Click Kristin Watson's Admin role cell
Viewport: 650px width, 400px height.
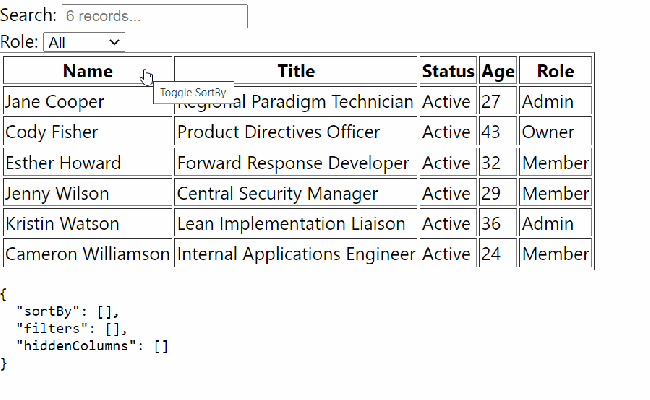[x=555, y=223]
